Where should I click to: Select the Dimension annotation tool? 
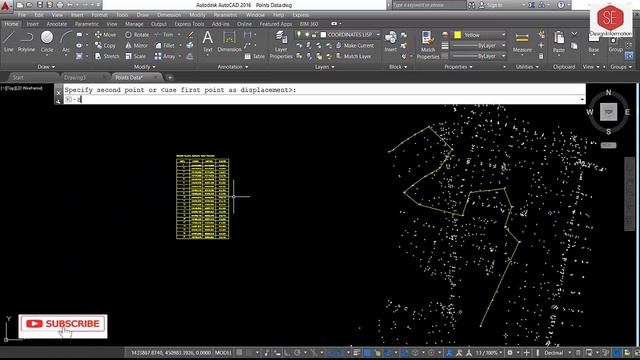(x=229, y=42)
